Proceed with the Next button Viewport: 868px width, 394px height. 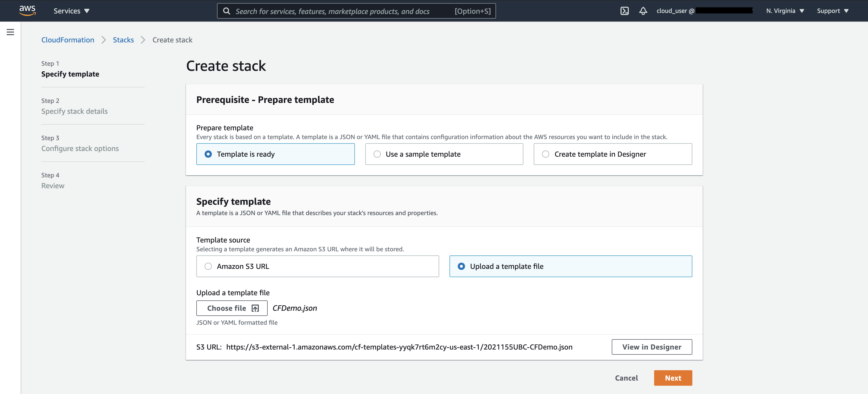[x=673, y=378]
